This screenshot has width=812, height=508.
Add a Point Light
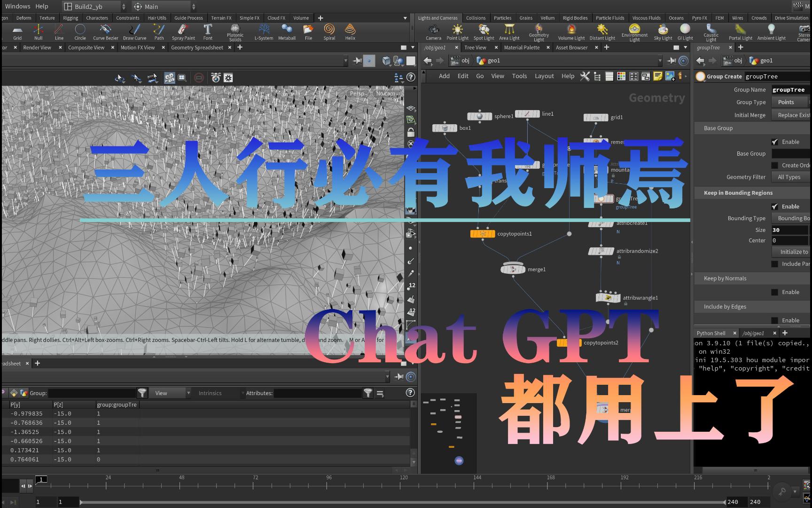click(457, 32)
